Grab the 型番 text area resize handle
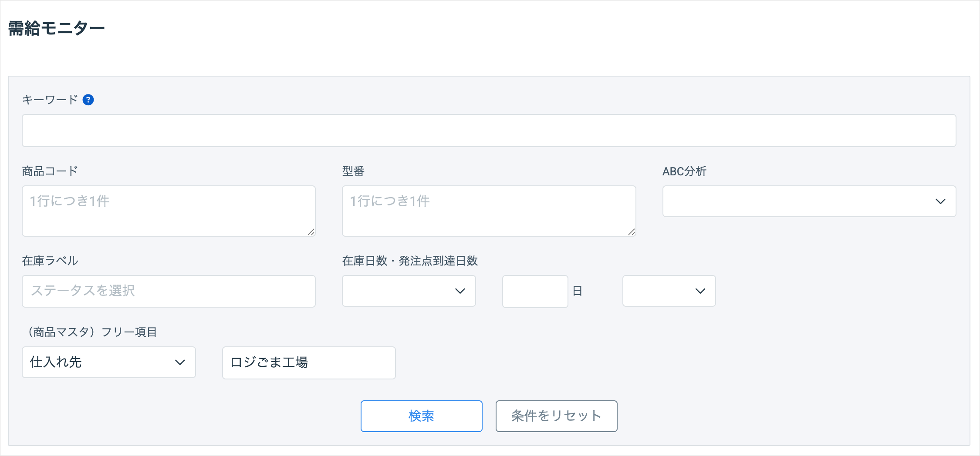Screen dimensions: 980x456 pyautogui.click(x=632, y=232)
